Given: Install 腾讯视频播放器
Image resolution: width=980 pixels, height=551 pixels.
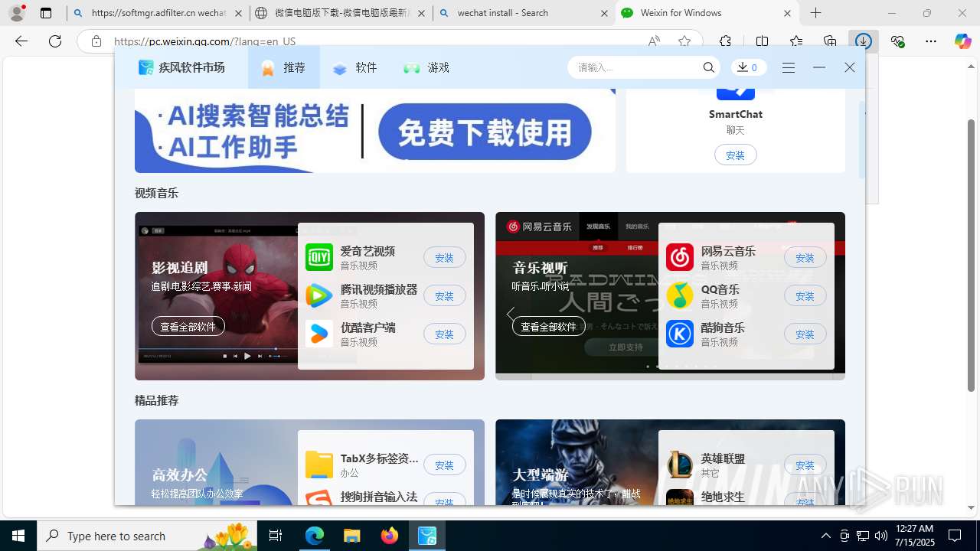Looking at the screenshot, I should pos(445,296).
